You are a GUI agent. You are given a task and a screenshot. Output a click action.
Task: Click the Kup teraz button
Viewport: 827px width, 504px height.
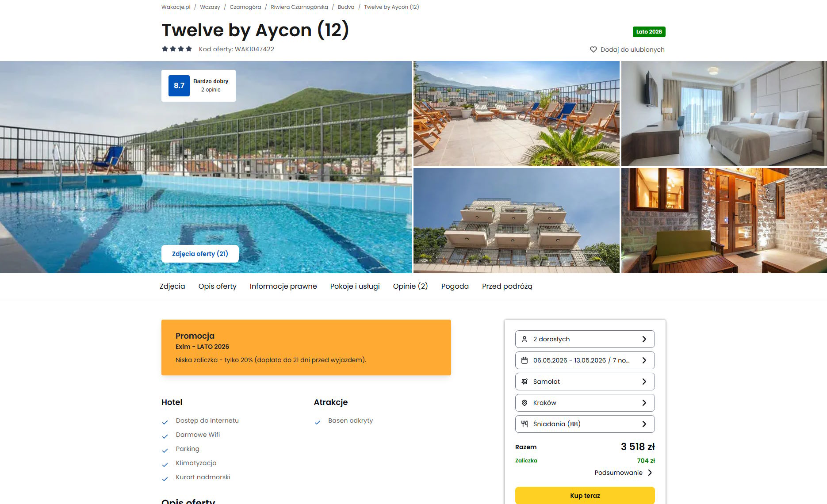585,496
